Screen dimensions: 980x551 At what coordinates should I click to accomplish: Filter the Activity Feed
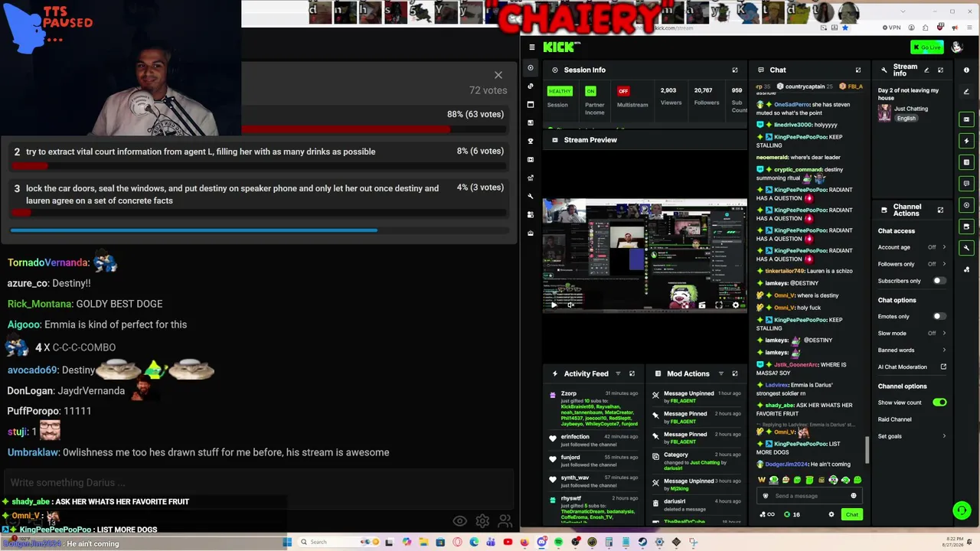click(618, 374)
